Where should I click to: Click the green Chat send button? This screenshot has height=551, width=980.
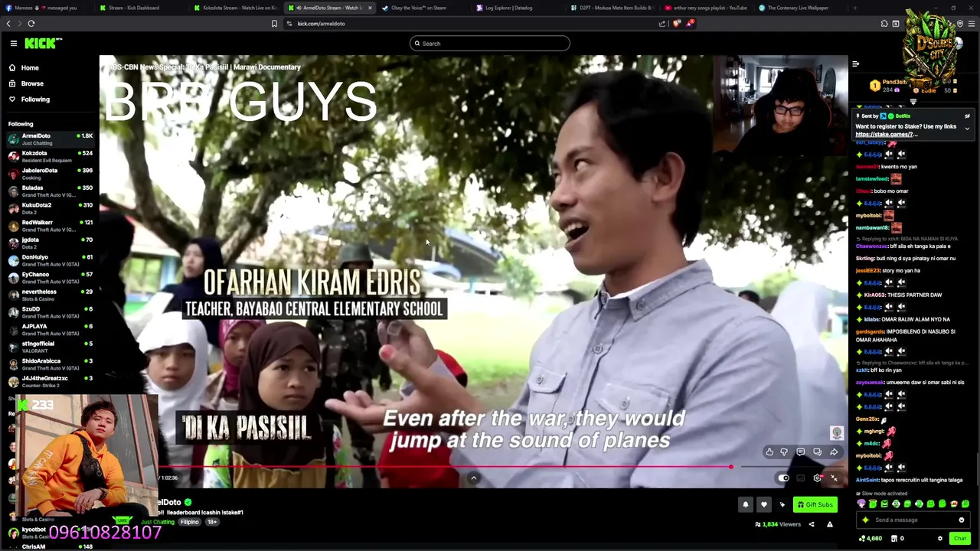click(x=960, y=539)
